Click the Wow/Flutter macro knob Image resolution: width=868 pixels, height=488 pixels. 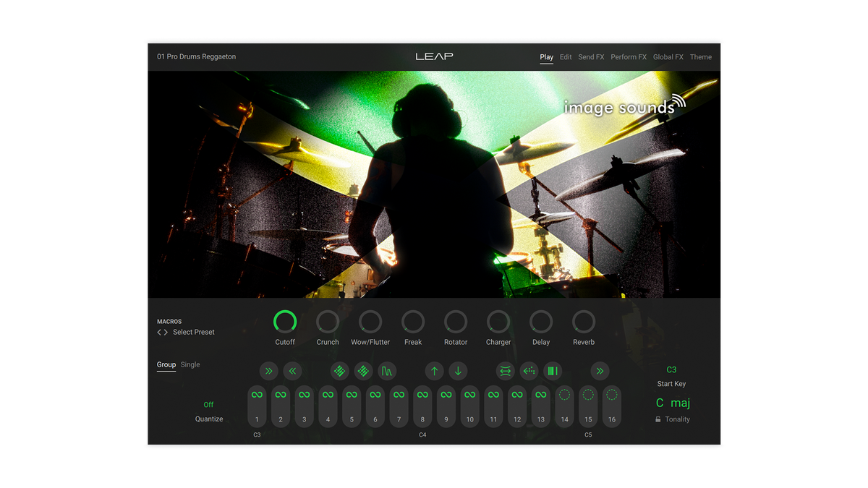[370, 322]
